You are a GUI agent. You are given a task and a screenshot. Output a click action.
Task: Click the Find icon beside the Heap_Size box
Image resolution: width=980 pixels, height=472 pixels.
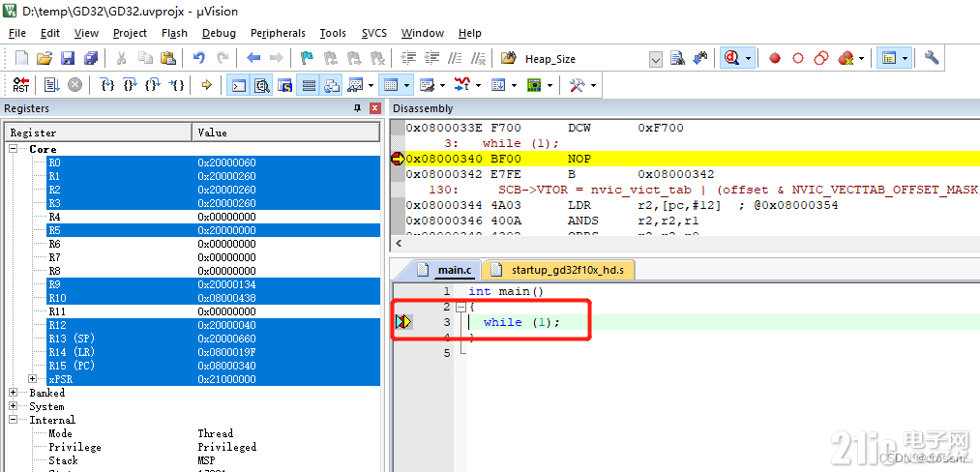677,58
